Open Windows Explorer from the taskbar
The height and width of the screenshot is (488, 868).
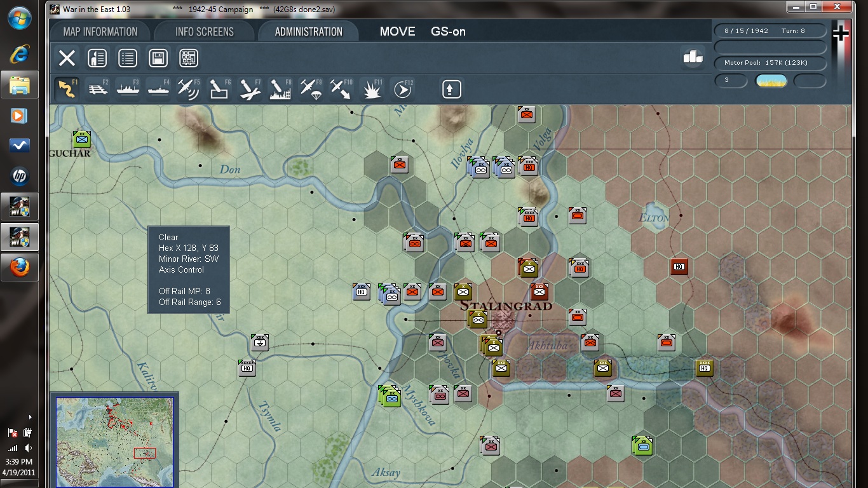(19, 85)
